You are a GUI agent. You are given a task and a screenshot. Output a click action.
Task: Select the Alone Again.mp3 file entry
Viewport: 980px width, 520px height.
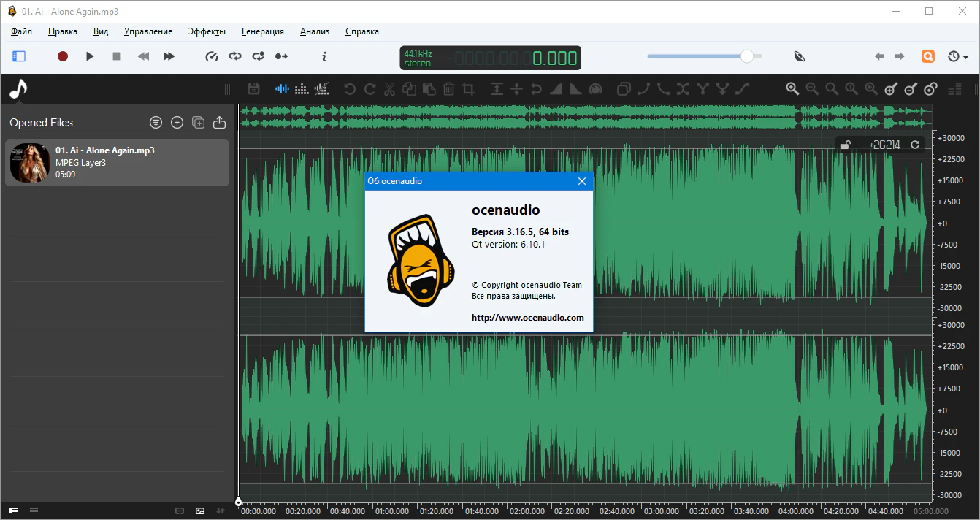(x=117, y=163)
